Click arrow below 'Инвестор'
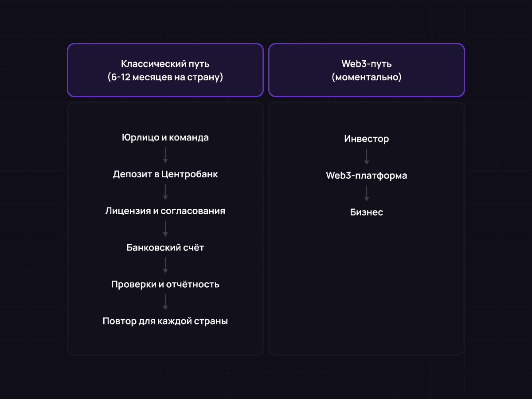 [x=366, y=157]
